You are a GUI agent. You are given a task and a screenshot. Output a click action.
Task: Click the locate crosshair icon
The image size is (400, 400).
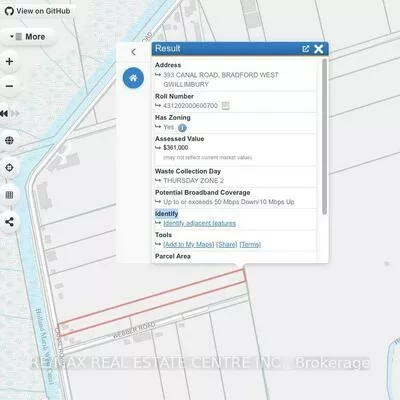[x=10, y=167]
